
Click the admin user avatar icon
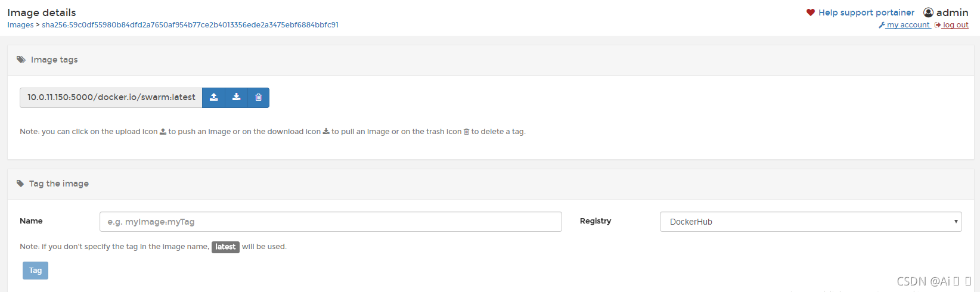point(928,13)
